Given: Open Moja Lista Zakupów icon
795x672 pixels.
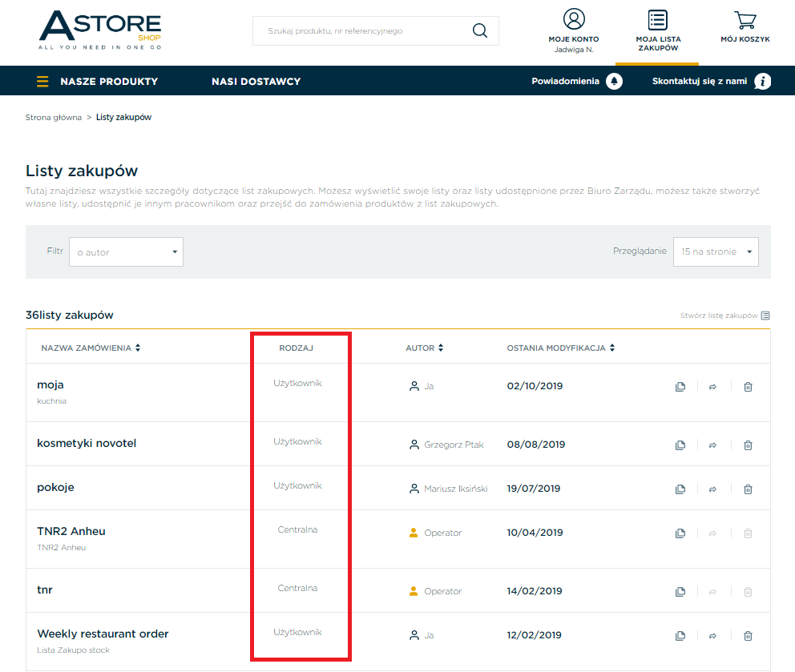Looking at the screenshot, I should [x=658, y=20].
